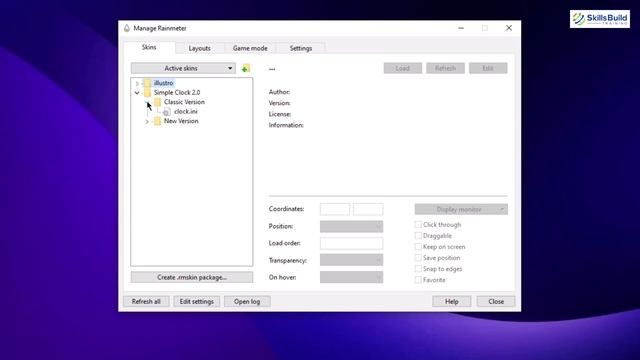Viewport: 640px width, 360px height.
Task: Click the green plus add-skin icon
Action: (x=245, y=68)
